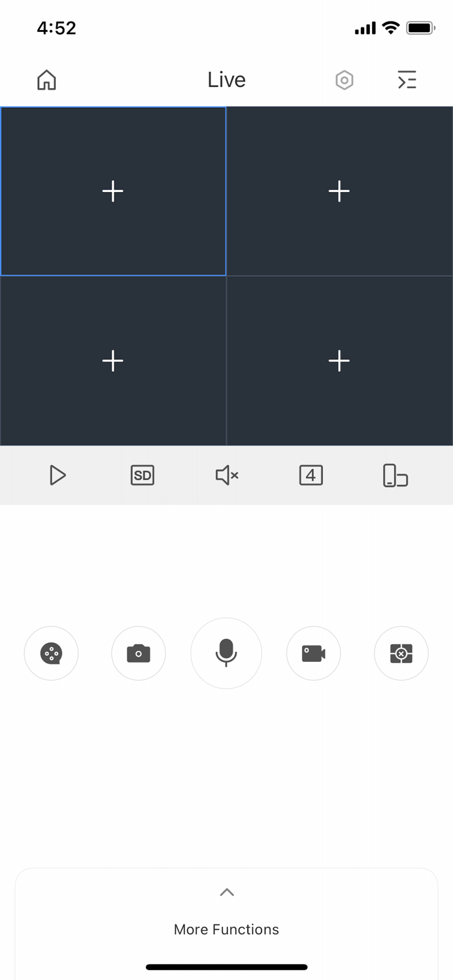
Task: Start manual recording with video icon
Action: click(x=314, y=653)
